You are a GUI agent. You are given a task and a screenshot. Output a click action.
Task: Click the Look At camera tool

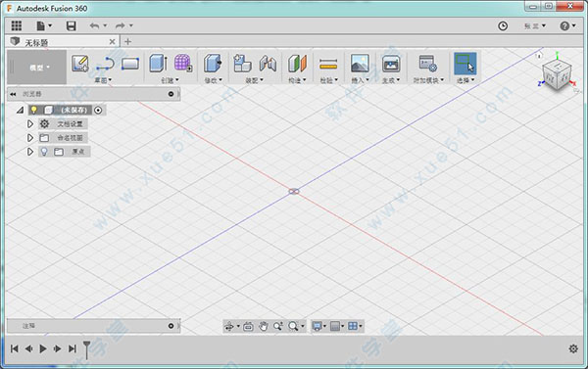(x=248, y=326)
